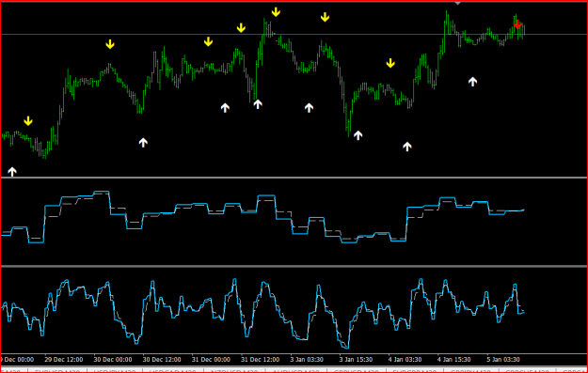Select the horizontal gray price line
This screenshot has width=588, height=373.
pyautogui.click(x=294, y=35)
